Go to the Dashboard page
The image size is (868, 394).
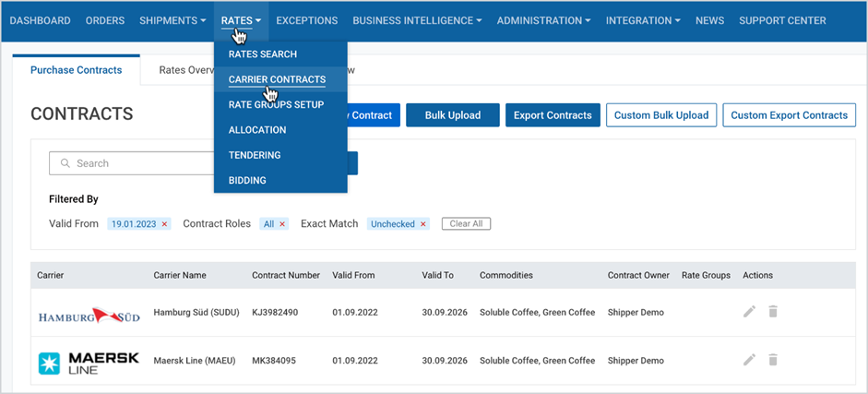tap(41, 20)
